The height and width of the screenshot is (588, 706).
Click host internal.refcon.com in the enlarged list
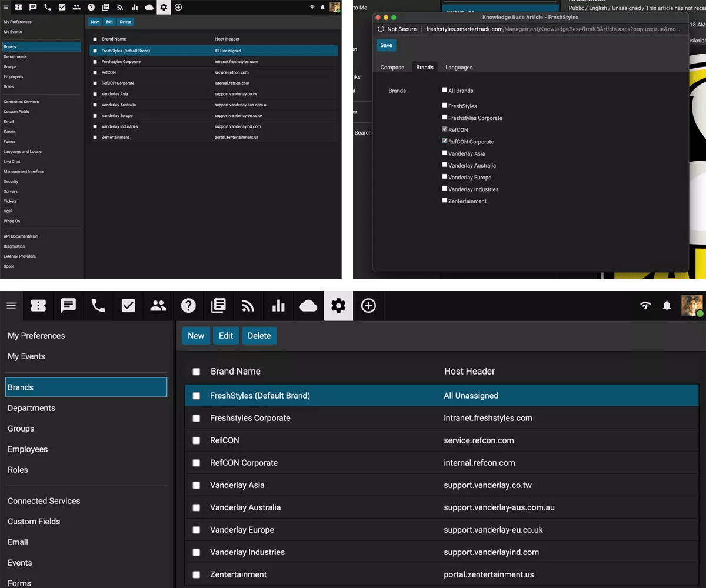pos(479,463)
